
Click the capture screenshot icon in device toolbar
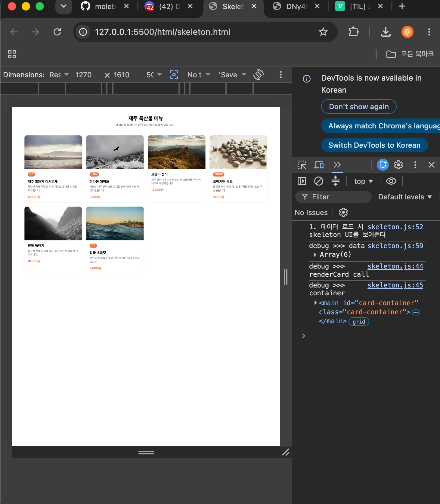[174, 75]
